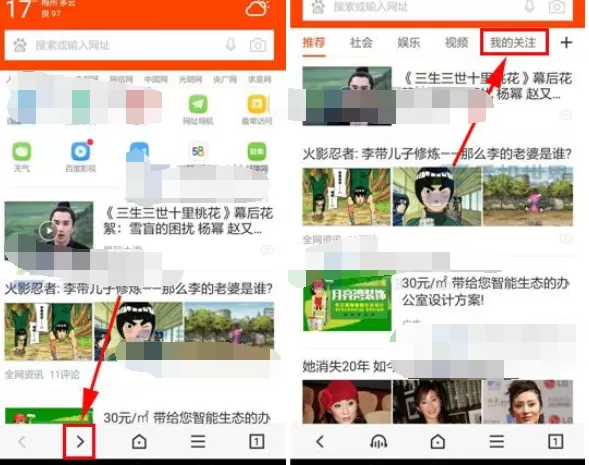Open the 30元/㎡ ad headline on left screen
Screen dimensions: 589x465
tap(187, 417)
